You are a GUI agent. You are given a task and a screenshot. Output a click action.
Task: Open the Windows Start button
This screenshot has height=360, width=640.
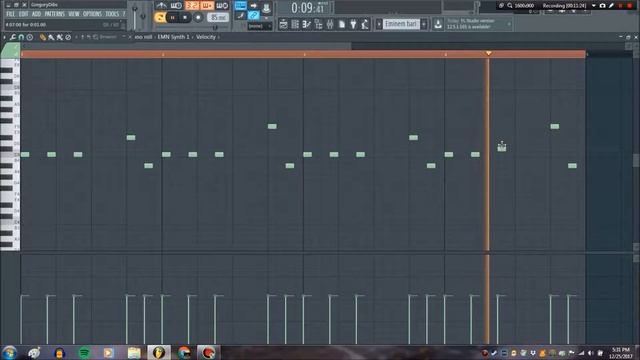tap(9, 353)
